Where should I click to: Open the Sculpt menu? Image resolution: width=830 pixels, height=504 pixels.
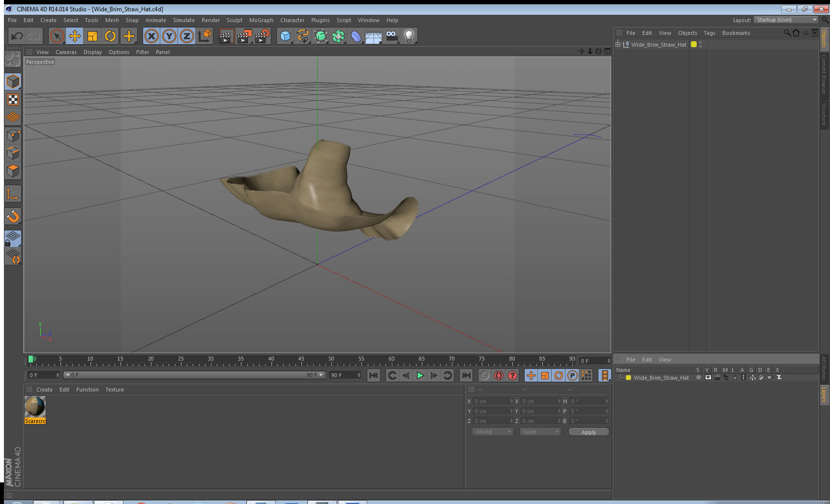pos(235,20)
